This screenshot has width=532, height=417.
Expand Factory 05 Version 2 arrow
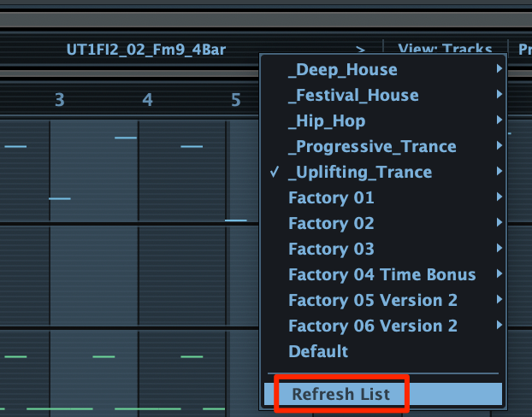pos(499,299)
